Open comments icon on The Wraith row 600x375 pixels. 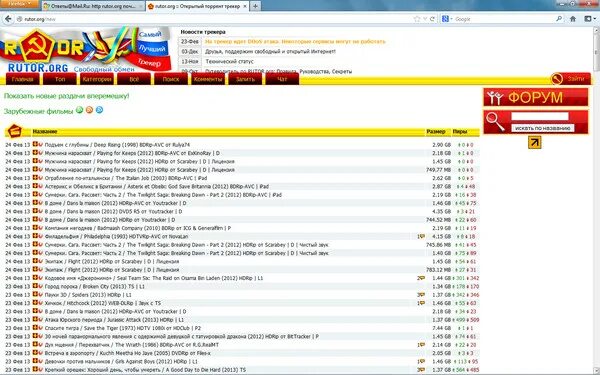[421, 345]
